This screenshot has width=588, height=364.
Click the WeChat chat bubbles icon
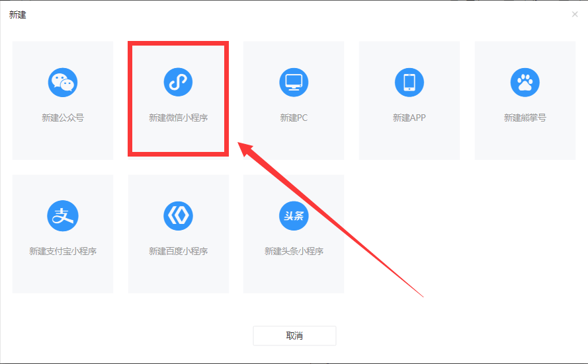tap(63, 83)
